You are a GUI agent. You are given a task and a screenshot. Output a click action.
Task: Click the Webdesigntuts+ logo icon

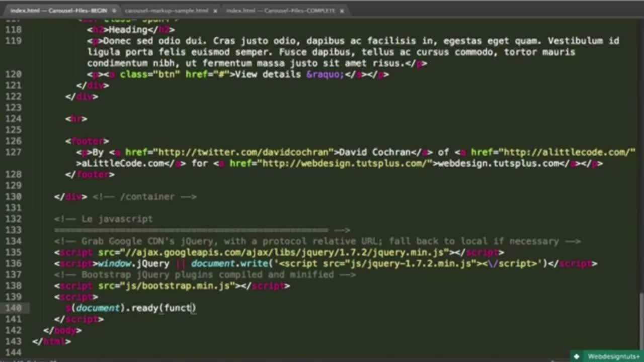click(x=577, y=356)
